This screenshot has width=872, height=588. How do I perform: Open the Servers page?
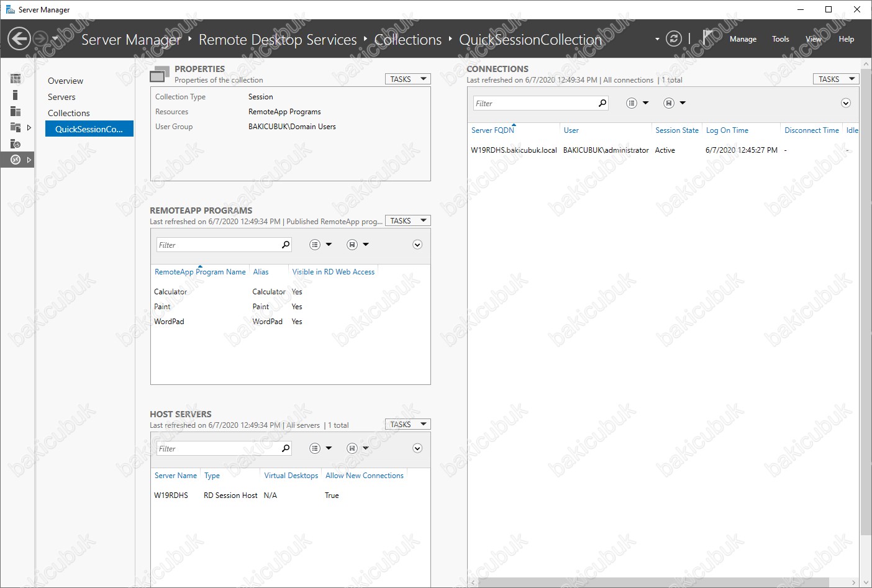[x=61, y=97]
